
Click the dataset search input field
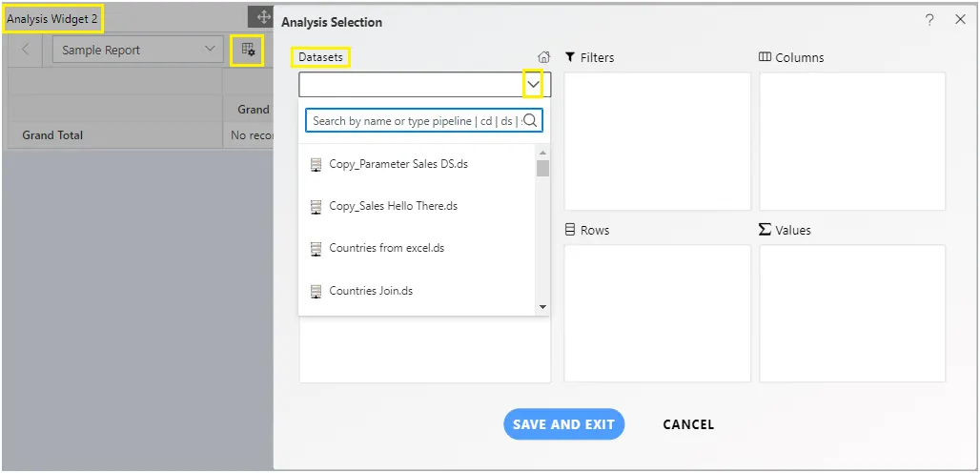417,120
